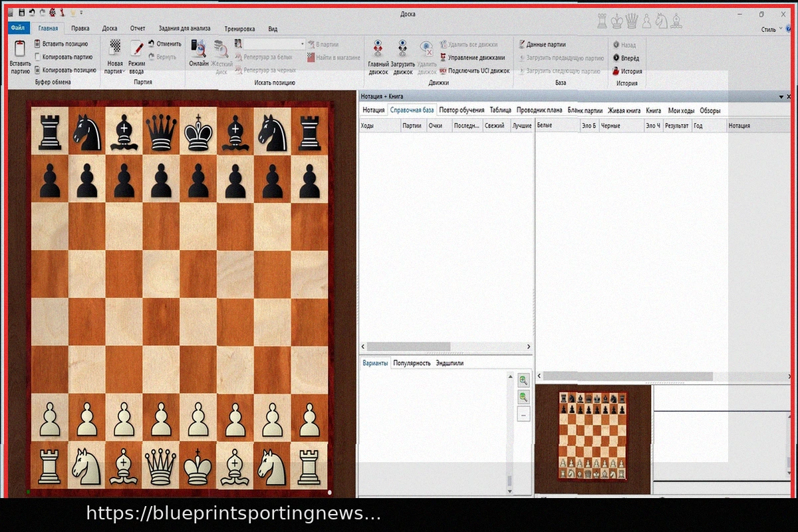Click the save icon in quick access toolbar
798x532 pixels.
(21, 13)
